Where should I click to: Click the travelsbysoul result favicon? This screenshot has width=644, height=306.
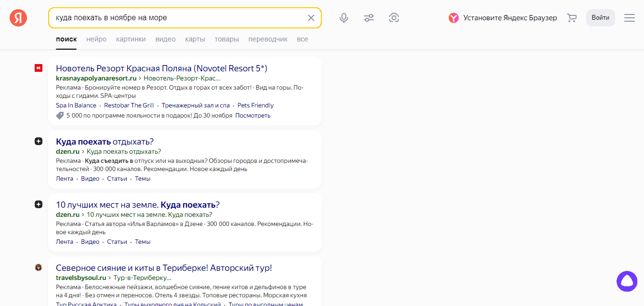coord(39,267)
